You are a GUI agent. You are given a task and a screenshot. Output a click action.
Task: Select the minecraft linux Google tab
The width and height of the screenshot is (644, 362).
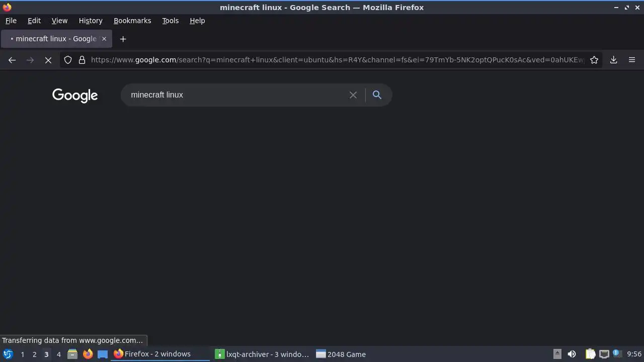click(56, 39)
